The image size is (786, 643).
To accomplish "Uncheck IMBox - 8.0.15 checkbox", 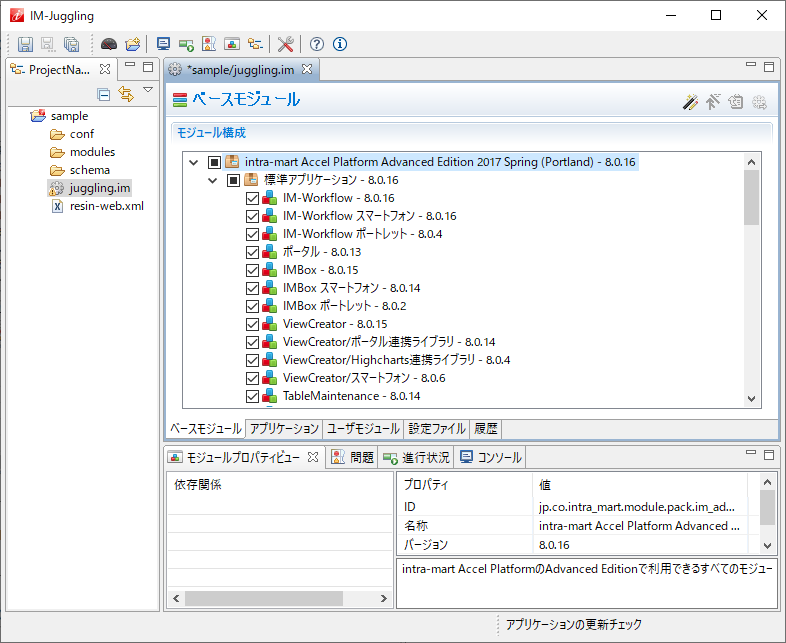I will tap(252, 270).
